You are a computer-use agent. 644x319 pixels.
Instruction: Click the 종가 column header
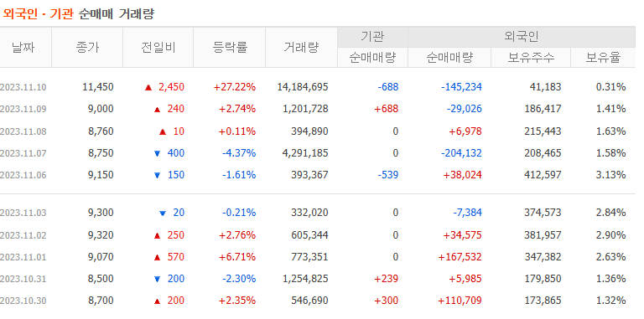(87, 48)
